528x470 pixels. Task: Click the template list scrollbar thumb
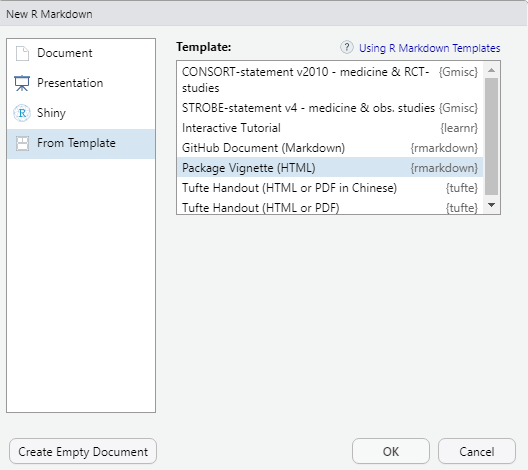pyautogui.click(x=491, y=136)
